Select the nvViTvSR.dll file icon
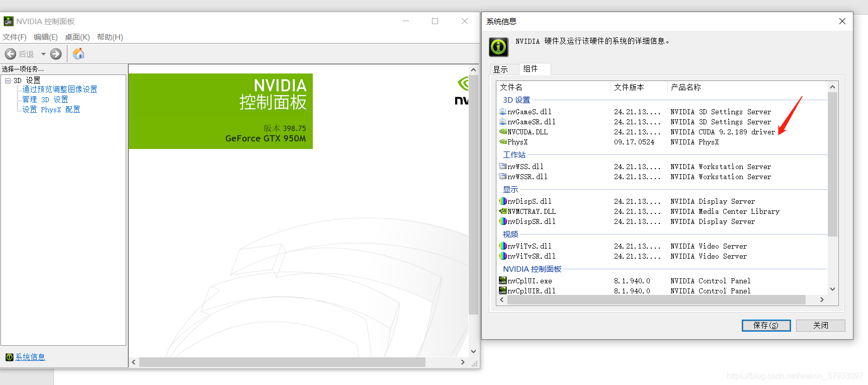868x385 pixels. point(502,256)
